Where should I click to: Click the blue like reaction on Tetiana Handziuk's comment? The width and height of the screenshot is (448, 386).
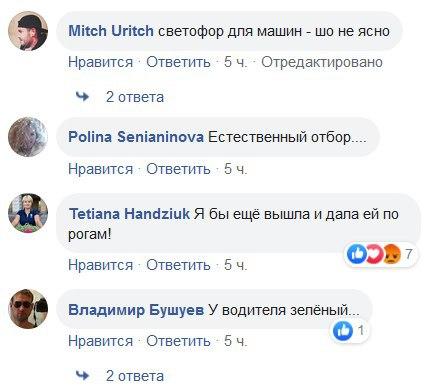click(356, 254)
